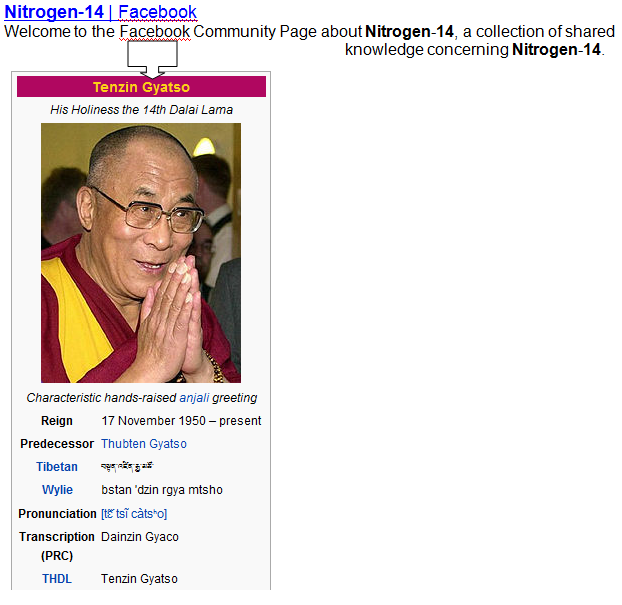The image size is (622, 605).
Task: Click the Pronunciation row label
Action: 57,513
